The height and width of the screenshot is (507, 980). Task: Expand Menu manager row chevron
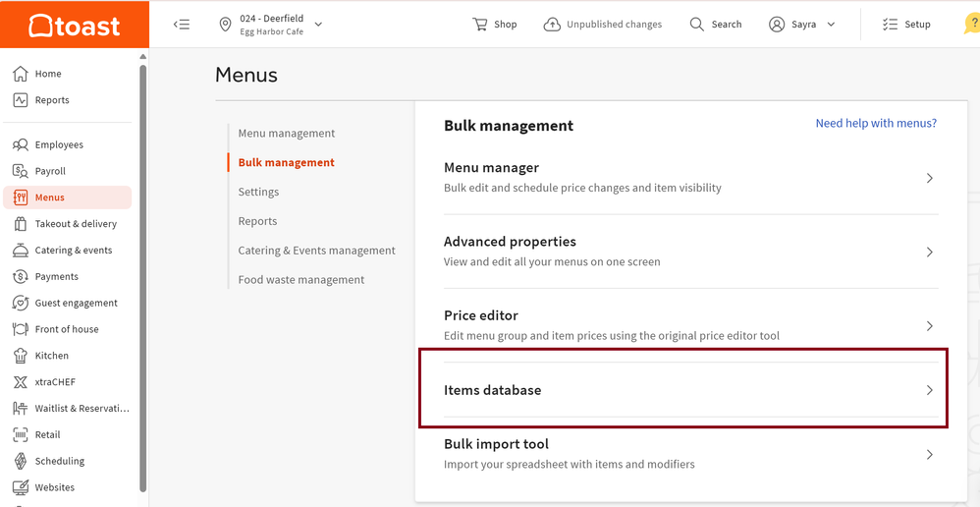pyautogui.click(x=929, y=179)
